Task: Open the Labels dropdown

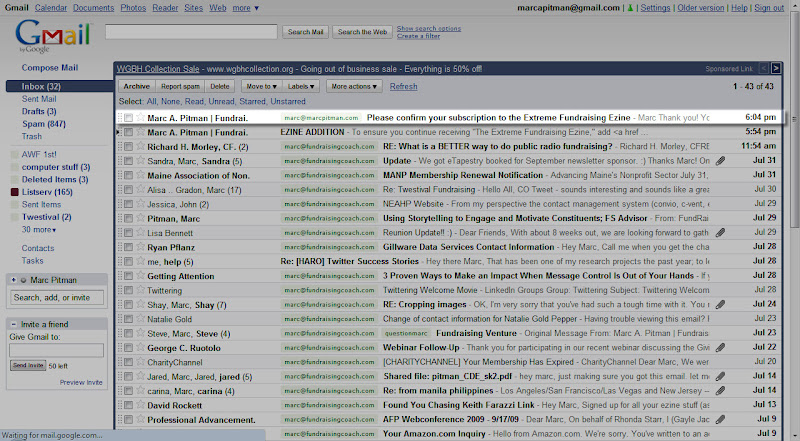Action: tap(301, 86)
